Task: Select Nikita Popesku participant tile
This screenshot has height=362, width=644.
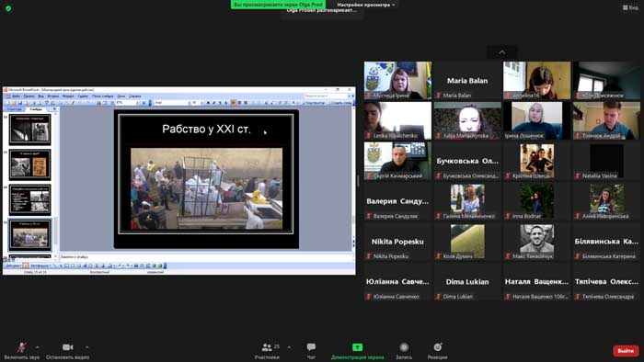Action: pos(397,242)
